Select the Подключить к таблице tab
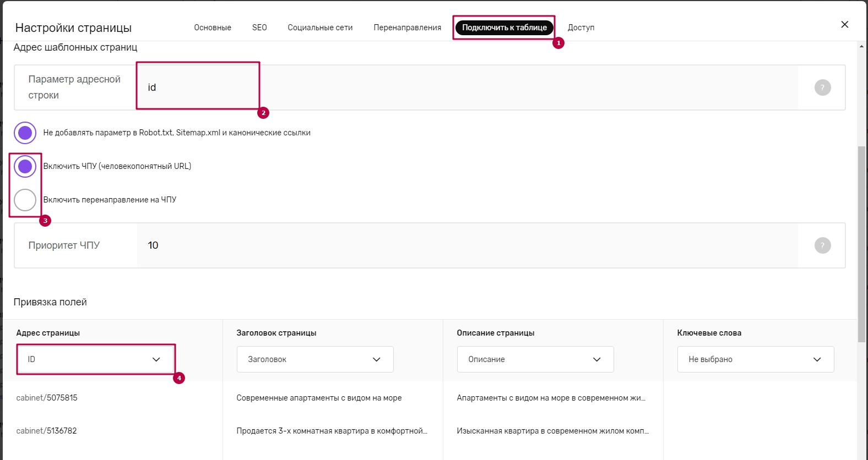Viewport: 868px width, 460px height. tap(504, 28)
